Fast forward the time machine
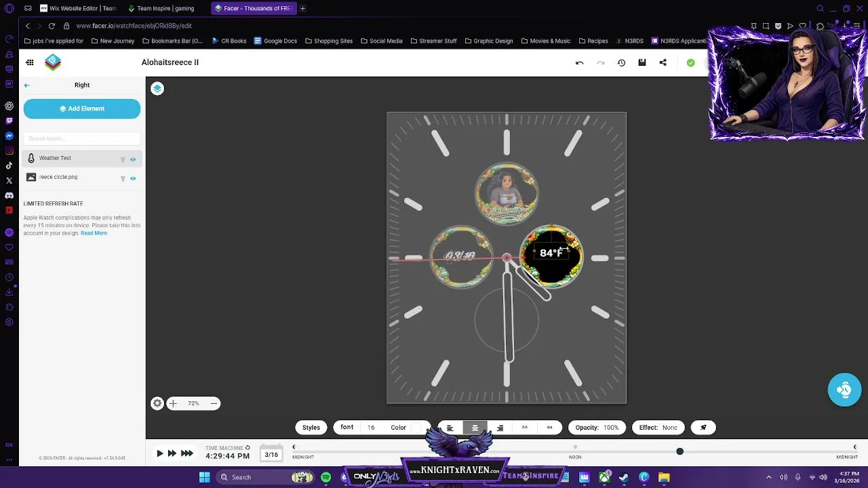The height and width of the screenshot is (488, 868). coord(172,453)
